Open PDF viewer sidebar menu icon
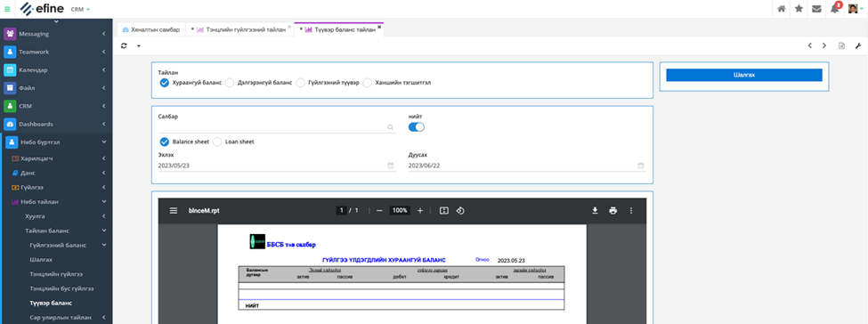 [x=174, y=210]
